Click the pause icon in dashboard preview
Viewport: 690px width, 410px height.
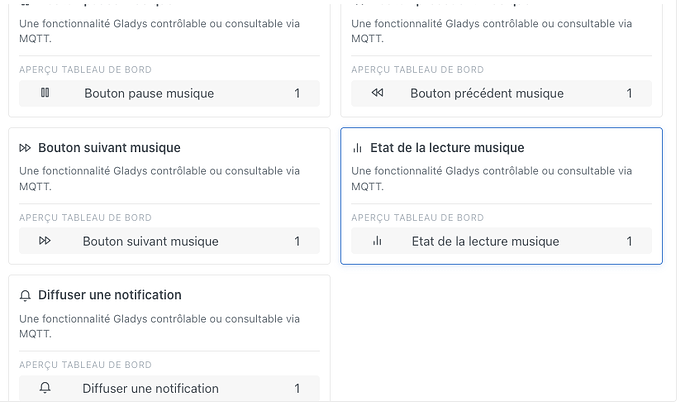click(45, 93)
